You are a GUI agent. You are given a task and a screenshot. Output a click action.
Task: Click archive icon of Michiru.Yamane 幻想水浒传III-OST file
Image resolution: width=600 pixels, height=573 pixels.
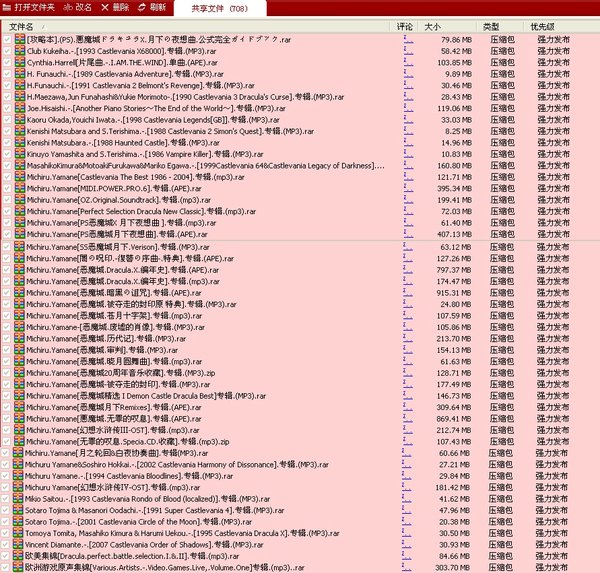pyautogui.click(x=19, y=430)
